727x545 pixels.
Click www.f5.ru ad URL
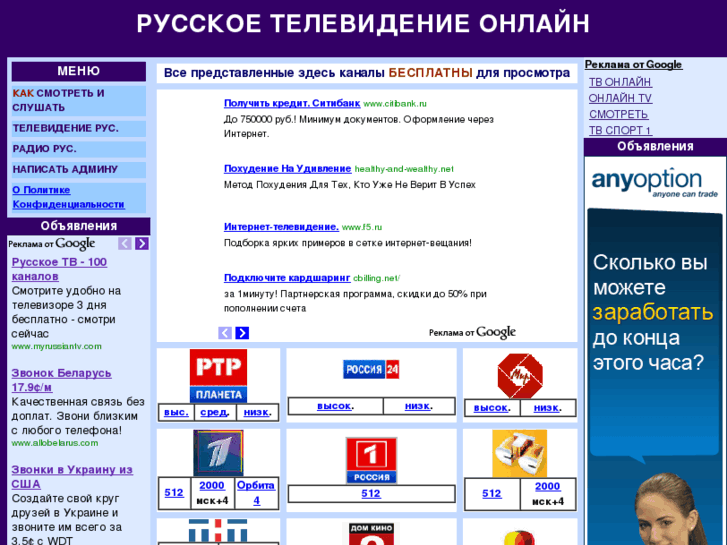[362, 227]
